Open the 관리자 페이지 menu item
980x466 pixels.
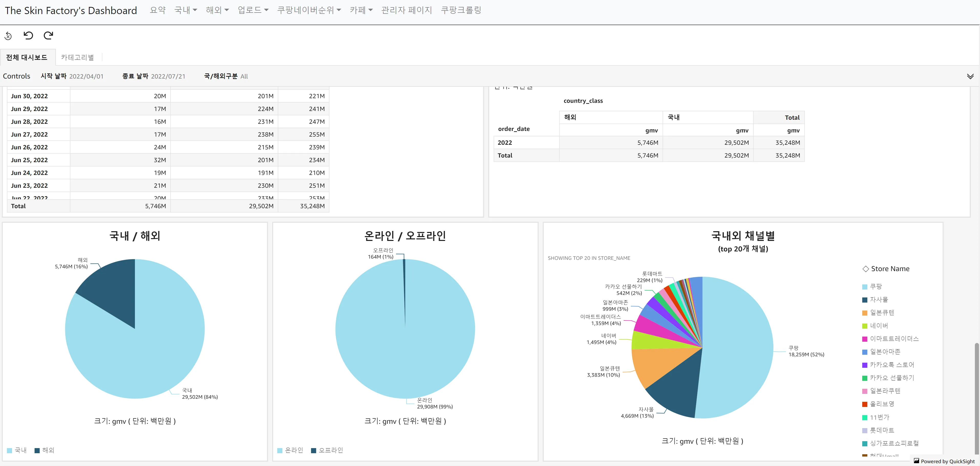click(407, 10)
